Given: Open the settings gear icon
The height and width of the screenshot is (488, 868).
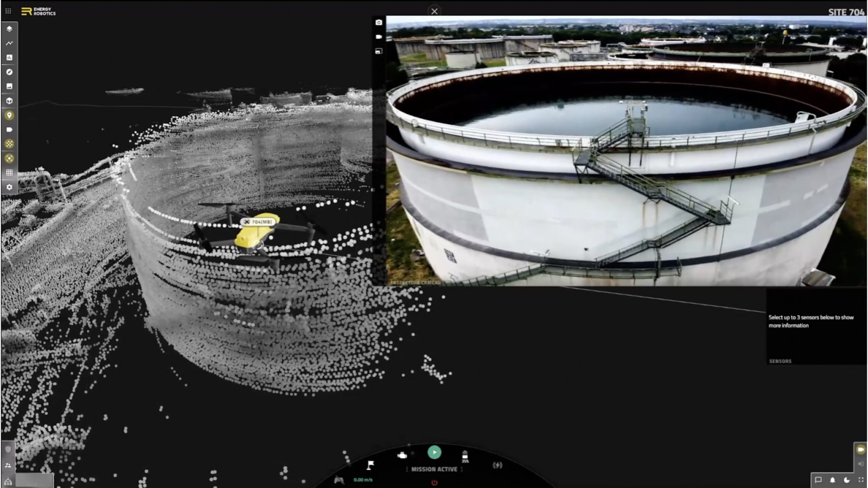Looking at the screenshot, I should click(9, 187).
